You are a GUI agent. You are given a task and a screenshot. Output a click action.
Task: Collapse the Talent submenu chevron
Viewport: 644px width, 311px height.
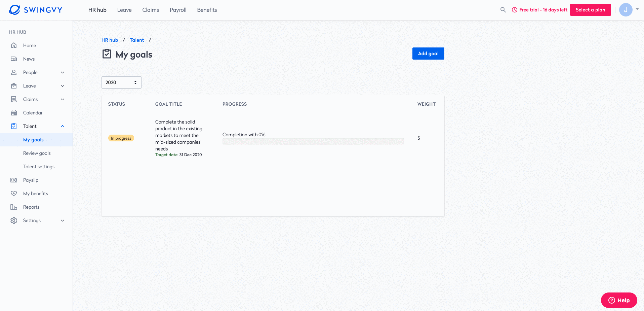pyautogui.click(x=63, y=126)
